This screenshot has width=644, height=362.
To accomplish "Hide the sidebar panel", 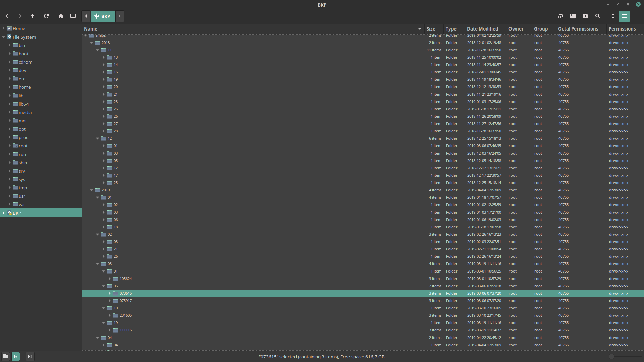I will coord(30,356).
